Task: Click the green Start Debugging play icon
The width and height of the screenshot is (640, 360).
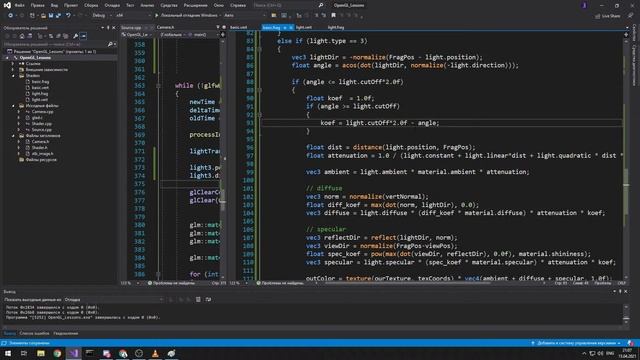Action: 157,16
